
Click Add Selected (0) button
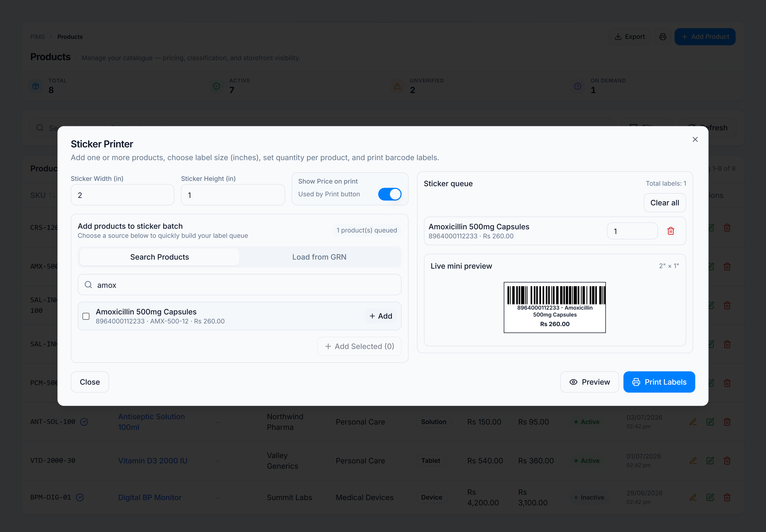(x=359, y=346)
